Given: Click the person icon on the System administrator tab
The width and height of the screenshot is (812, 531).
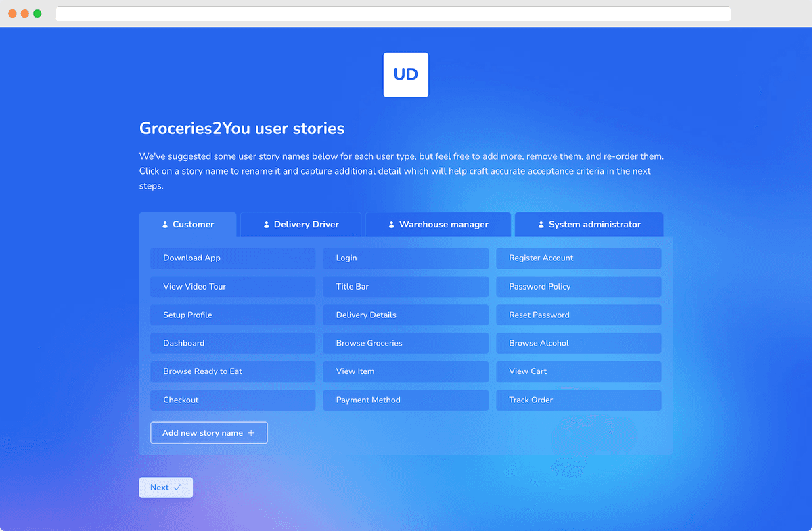Looking at the screenshot, I should pos(540,224).
